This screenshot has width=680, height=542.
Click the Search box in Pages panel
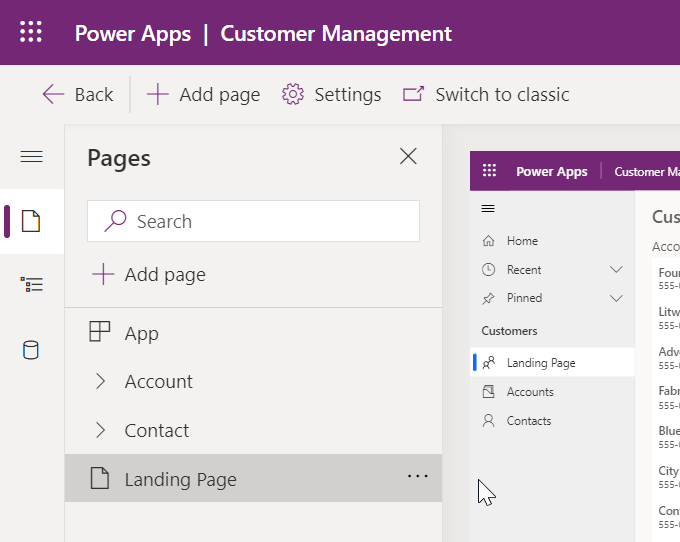click(x=254, y=221)
